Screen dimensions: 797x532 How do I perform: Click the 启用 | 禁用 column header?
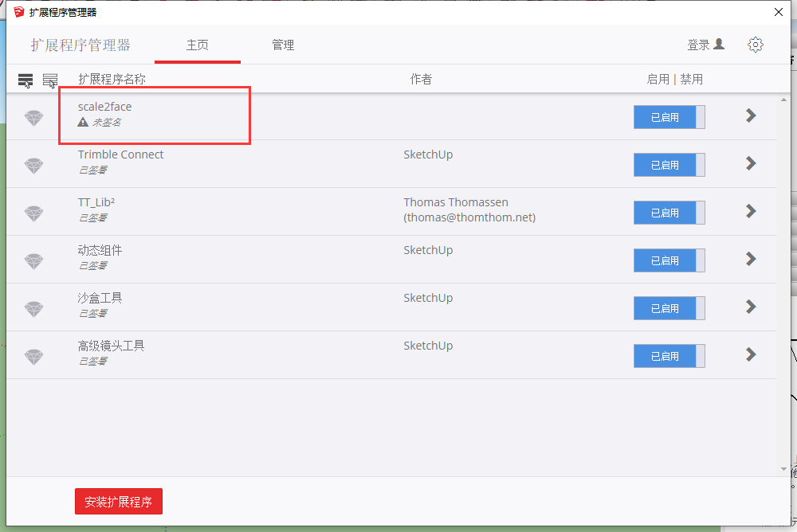coord(674,80)
